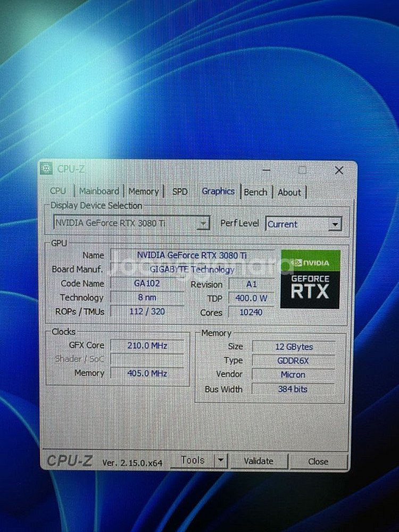This screenshot has height=532, width=399.
Task: Select the Graphics tab
Action: pos(218,191)
